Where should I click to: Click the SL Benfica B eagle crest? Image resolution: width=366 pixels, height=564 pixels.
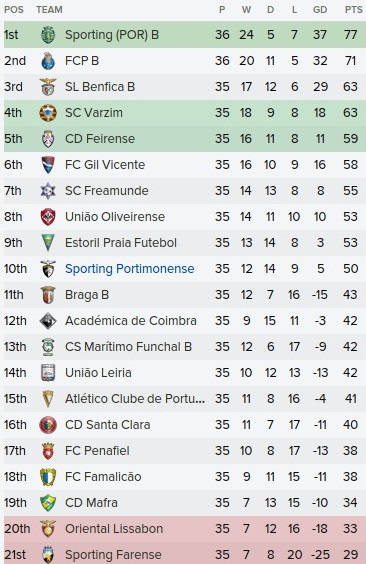click(48, 87)
